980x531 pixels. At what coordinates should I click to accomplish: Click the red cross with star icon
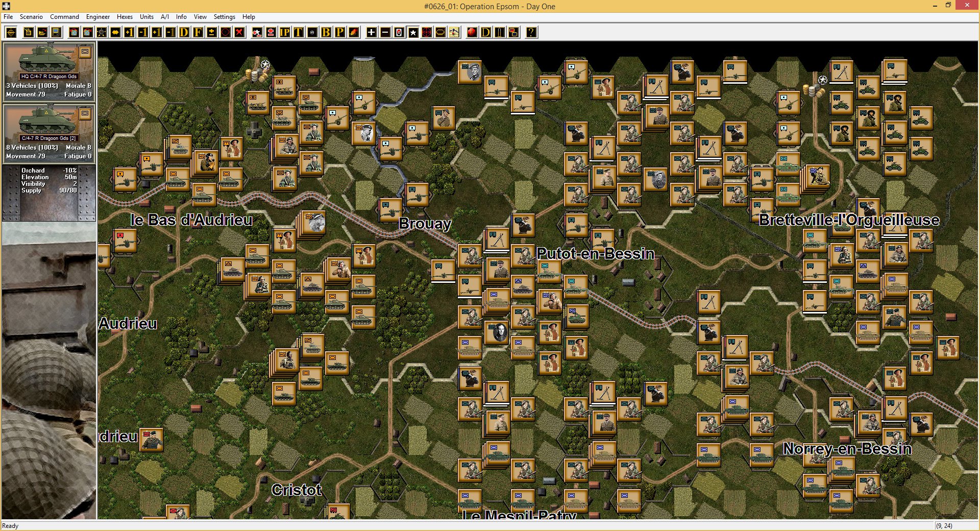[x=257, y=33]
